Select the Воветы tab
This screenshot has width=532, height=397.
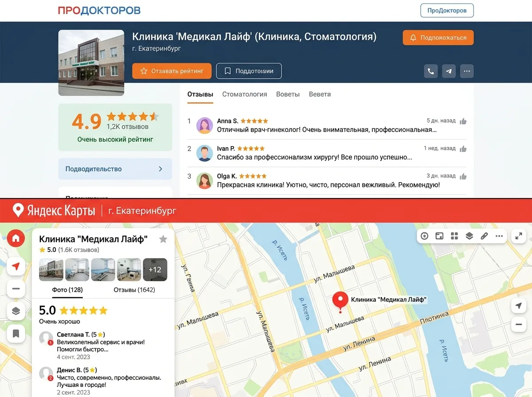tap(288, 94)
